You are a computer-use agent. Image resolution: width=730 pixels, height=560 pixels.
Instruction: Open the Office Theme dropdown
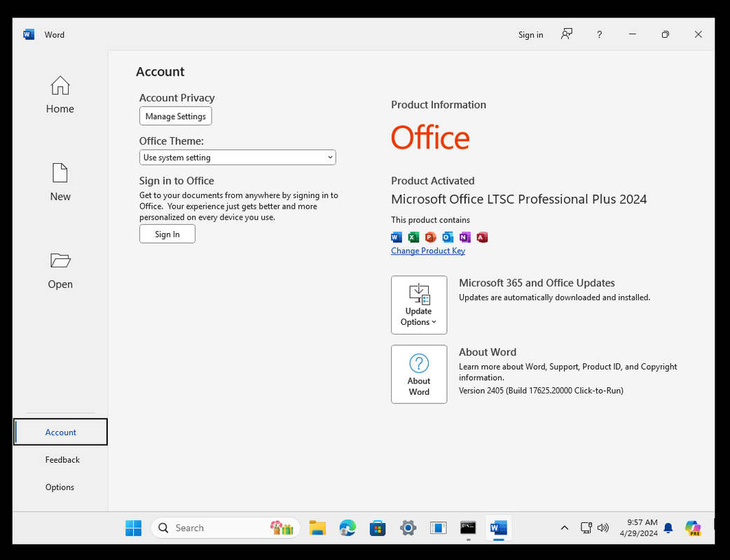coord(237,157)
